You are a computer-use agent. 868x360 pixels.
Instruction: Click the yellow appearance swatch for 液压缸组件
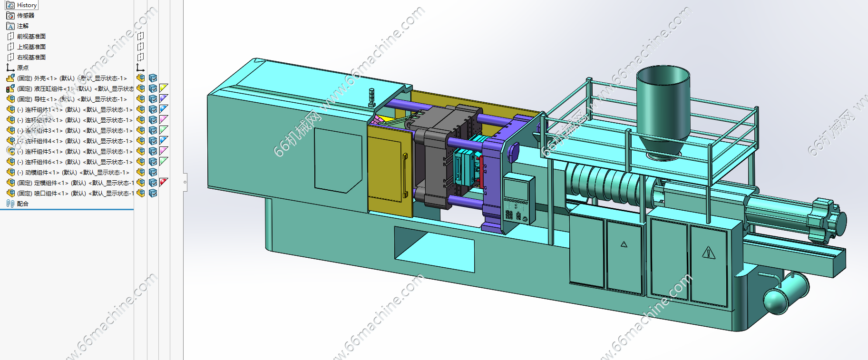164,88
